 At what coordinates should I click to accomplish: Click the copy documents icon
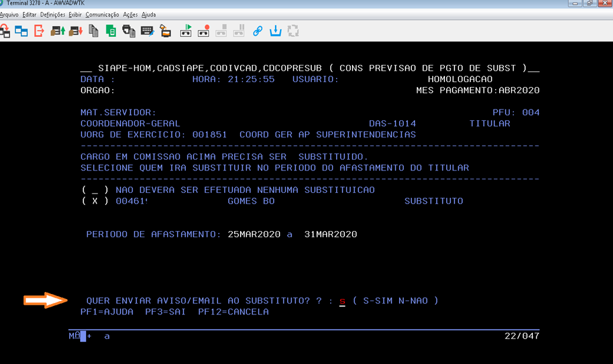pyautogui.click(x=94, y=31)
